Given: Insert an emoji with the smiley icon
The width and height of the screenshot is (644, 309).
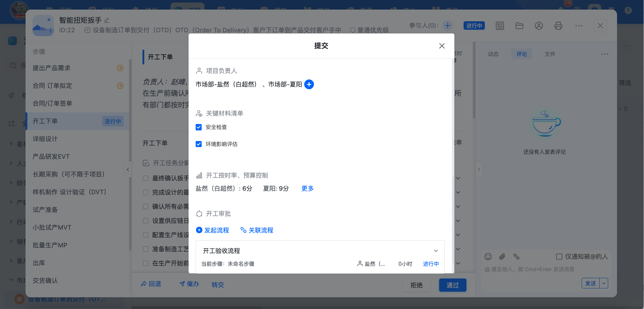Looking at the screenshot, I should (488, 257).
